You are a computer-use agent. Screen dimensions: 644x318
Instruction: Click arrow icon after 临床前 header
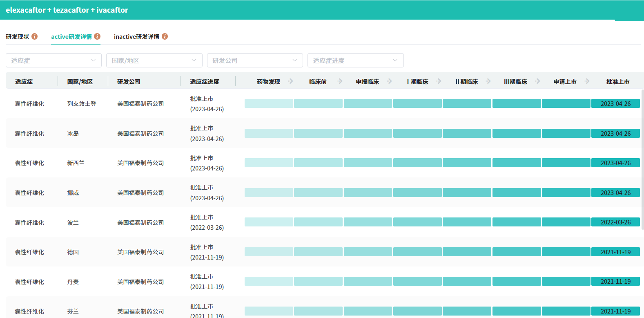[x=340, y=81]
